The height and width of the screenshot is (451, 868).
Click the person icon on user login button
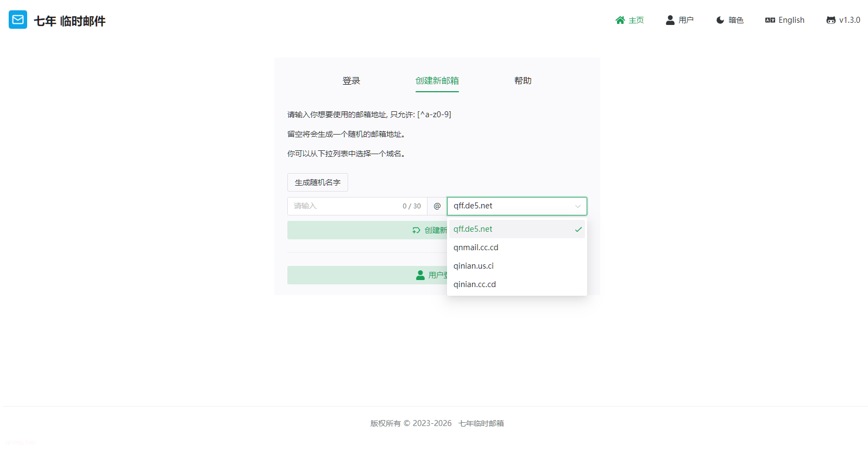pyautogui.click(x=420, y=275)
